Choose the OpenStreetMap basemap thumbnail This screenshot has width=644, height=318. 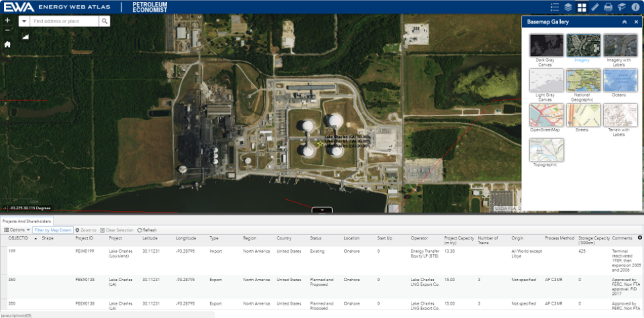546,115
